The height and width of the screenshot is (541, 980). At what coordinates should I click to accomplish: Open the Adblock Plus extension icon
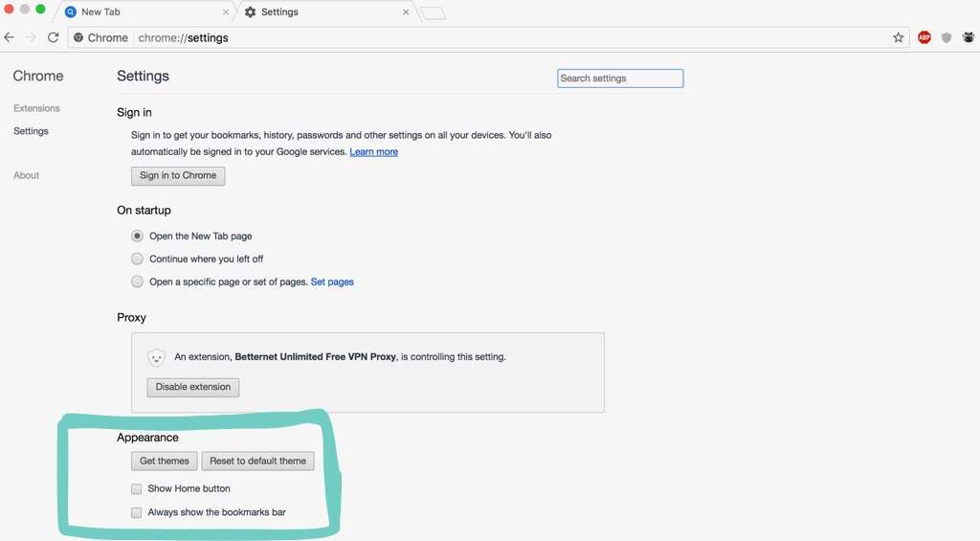pos(924,37)
